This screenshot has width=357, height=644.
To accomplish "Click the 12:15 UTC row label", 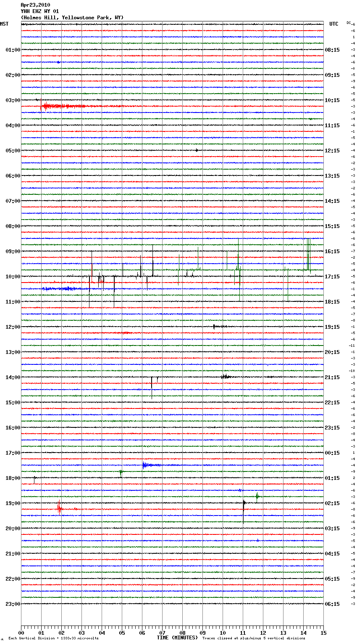I will tap(332, 151).
